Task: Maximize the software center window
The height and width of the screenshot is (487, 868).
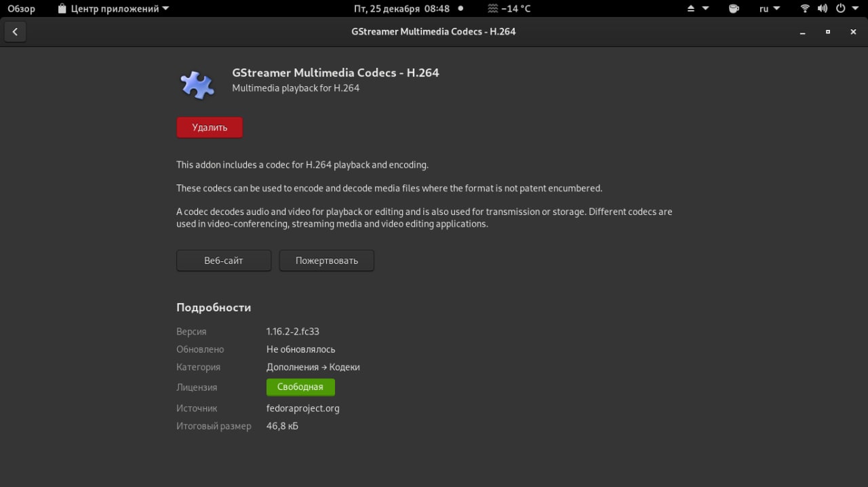Action: point(828,32)
